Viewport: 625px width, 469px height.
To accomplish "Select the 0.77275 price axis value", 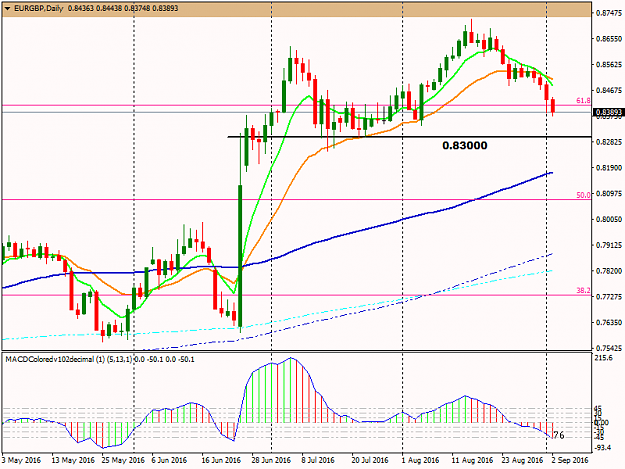I will (x=609, y=297).
